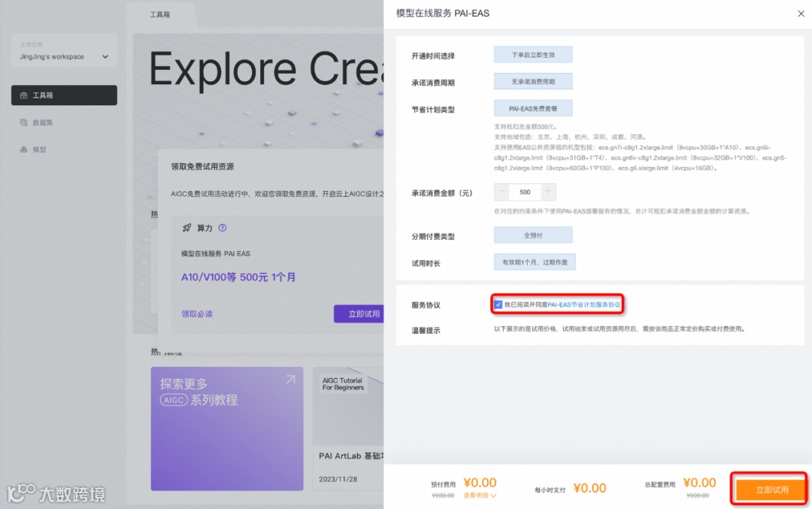Close the PAI-EAS panel with X icon

coord(801,14)
